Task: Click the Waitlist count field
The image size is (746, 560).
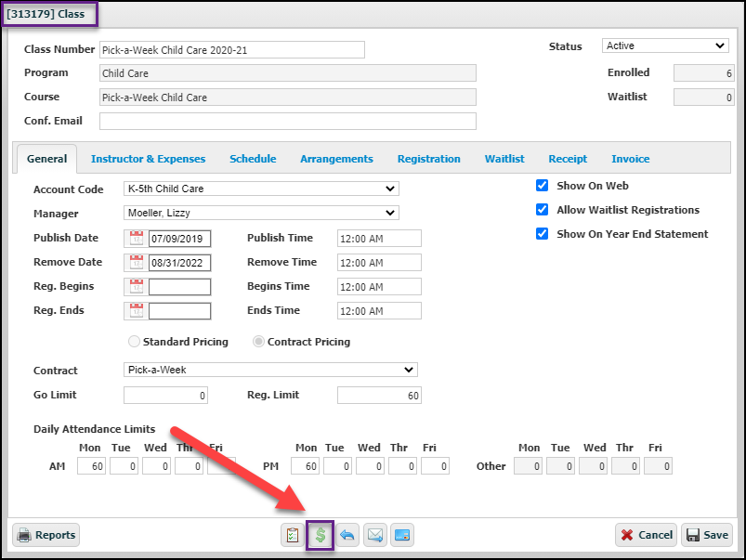Action: [x=703, y=98]
